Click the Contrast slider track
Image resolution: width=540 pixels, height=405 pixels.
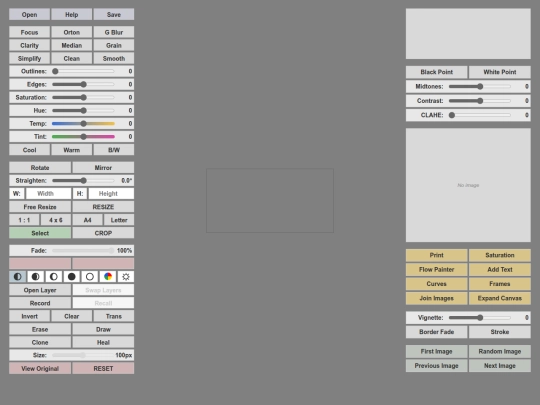[480, 101]
